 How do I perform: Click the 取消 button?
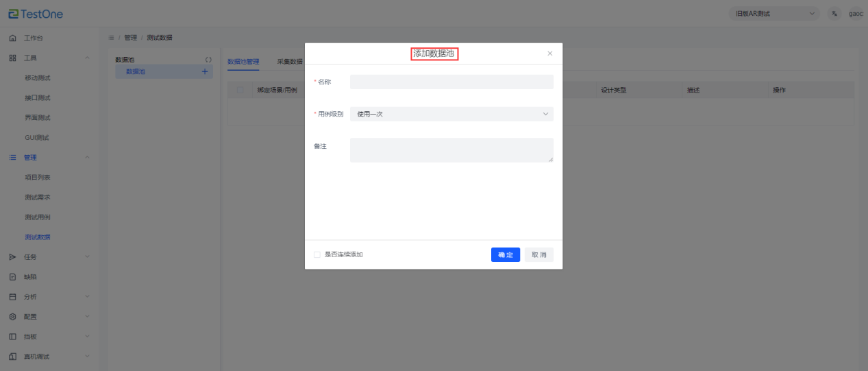pyautogui.click(x=538, y=254)
